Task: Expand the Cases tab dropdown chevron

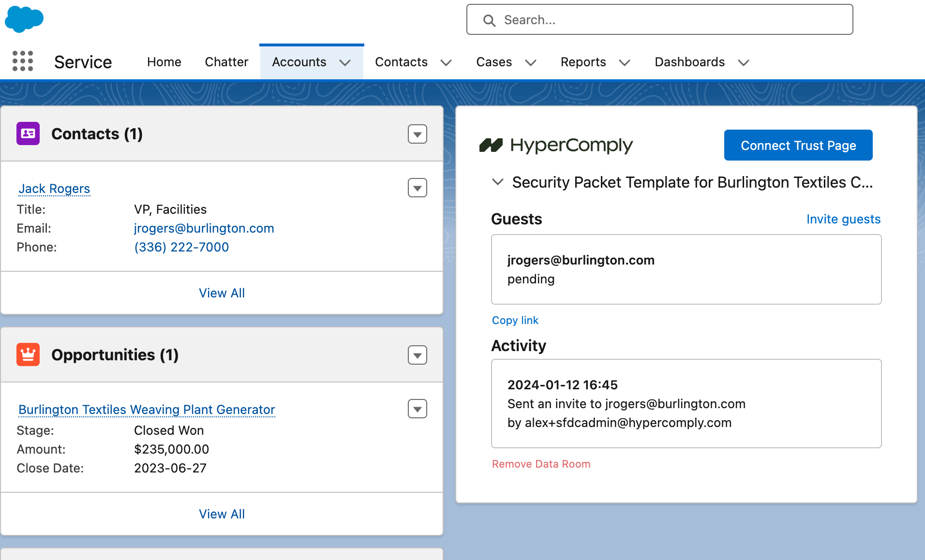Action: pos(531,62)
